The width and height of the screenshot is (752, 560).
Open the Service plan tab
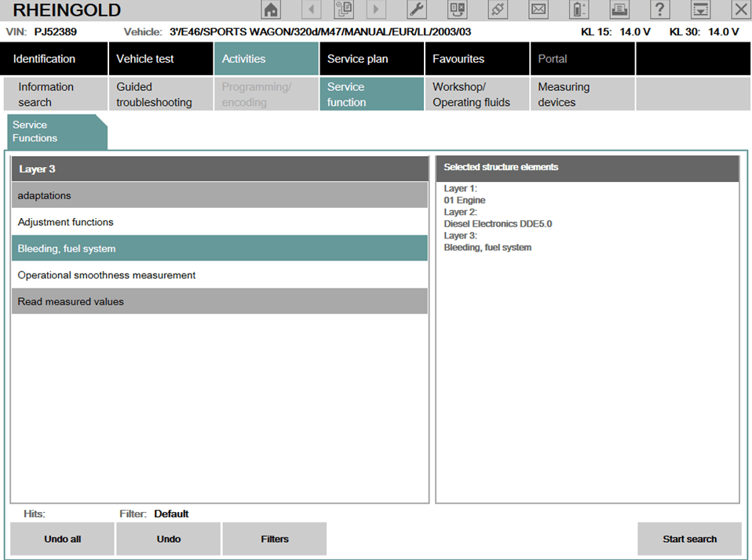[x=372, y=59]
